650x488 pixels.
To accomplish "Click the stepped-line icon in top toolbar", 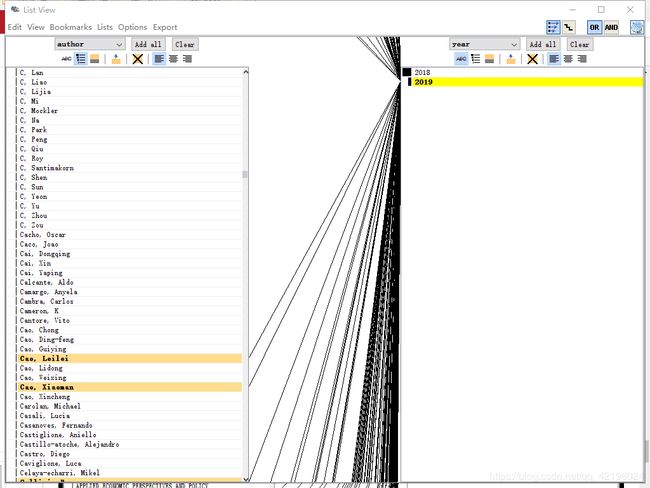I will pos(569,27).
